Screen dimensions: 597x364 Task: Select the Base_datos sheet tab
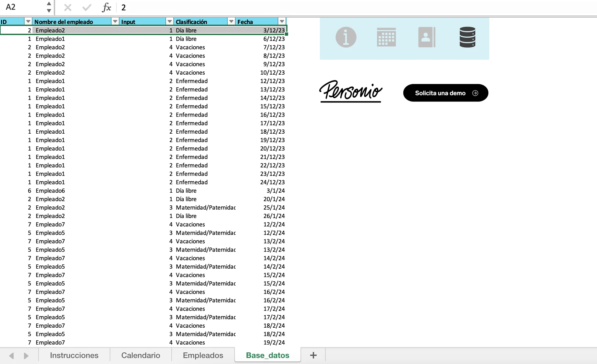[268, 355]
